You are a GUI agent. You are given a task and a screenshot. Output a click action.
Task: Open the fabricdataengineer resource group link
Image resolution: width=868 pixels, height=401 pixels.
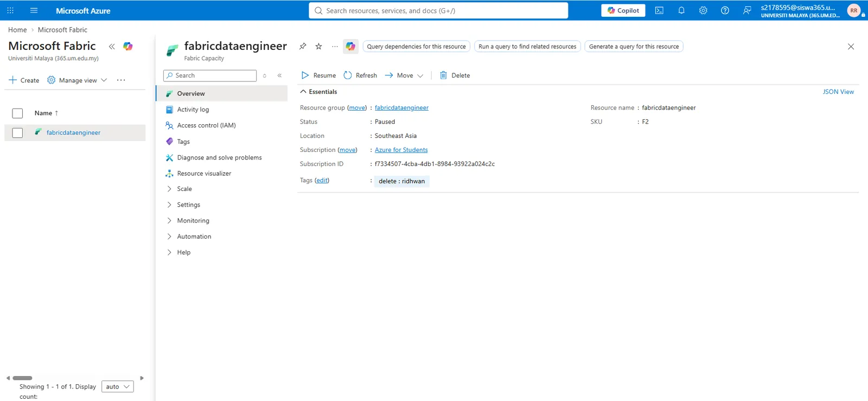[401, 107]
